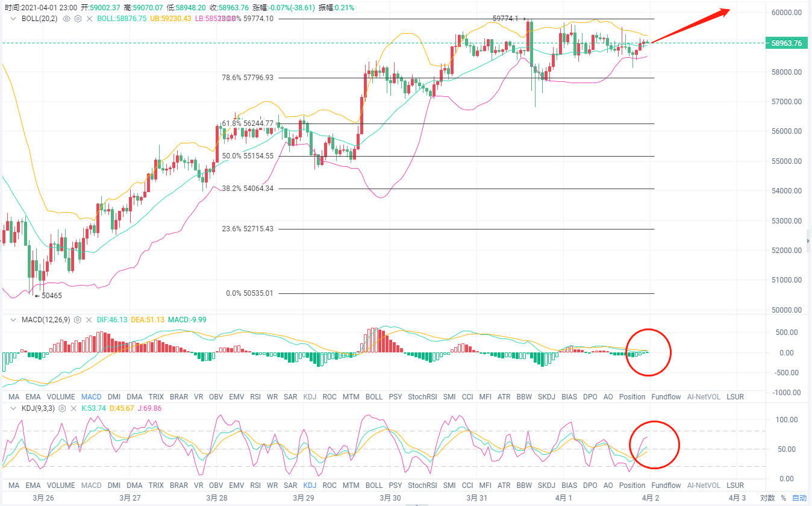Select LSUR in the MACD panel indicator row

735,397
